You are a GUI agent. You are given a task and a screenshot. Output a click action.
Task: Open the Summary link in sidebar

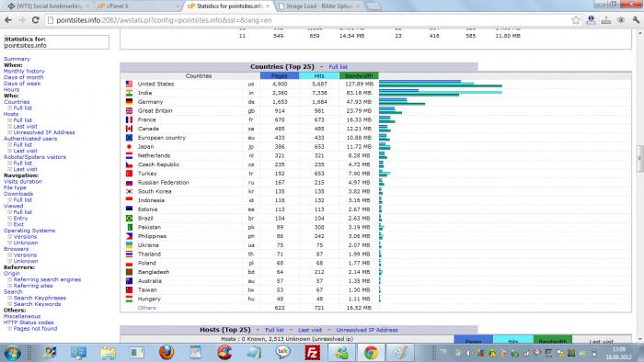(17, 59)
